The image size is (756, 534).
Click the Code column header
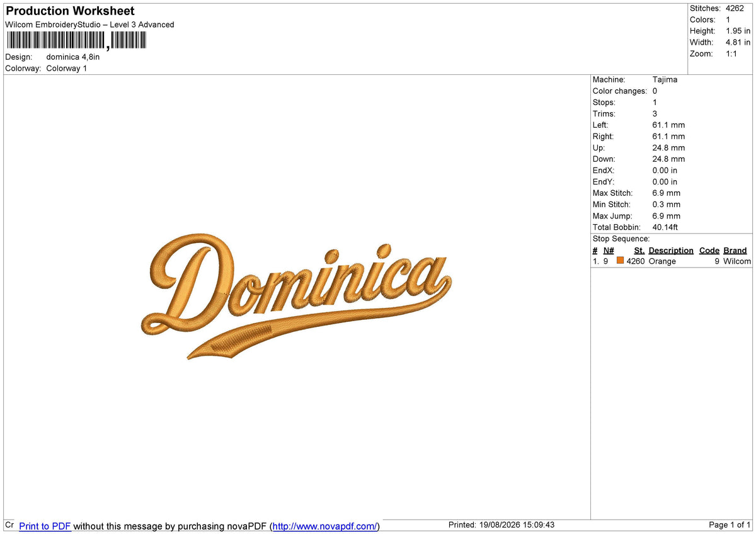pyautogui.click(x=709, y=250)
